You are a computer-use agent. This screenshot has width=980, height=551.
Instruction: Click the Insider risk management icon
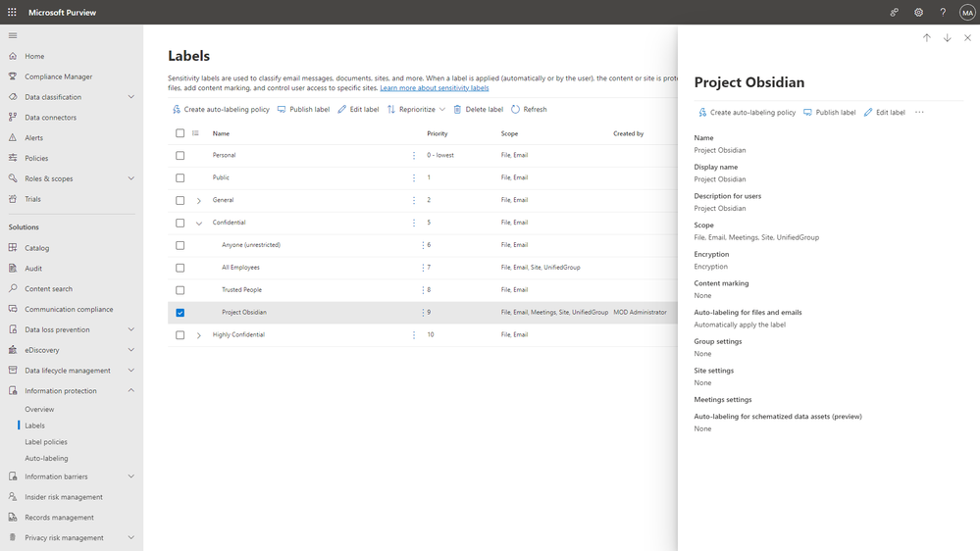pos(13,497)
